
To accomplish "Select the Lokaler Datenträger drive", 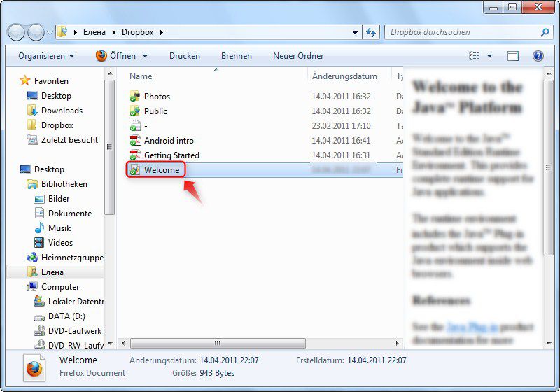I will 69,301.
